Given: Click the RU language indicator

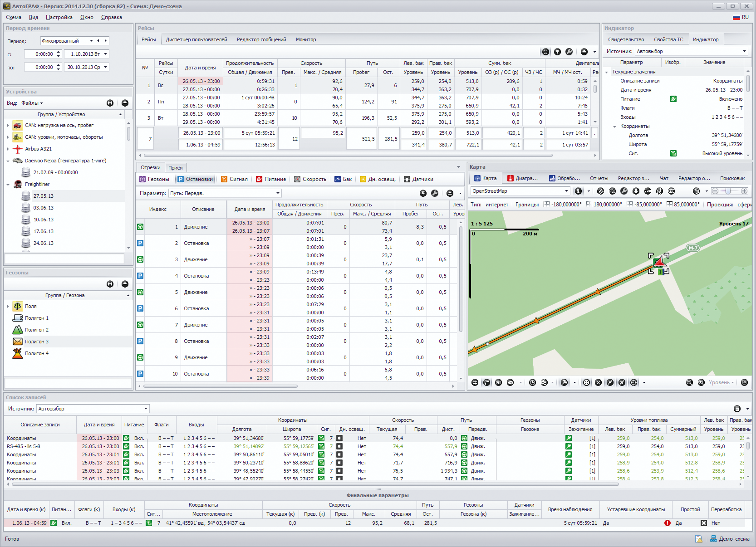Looking at the screenshot, I should pos(741,17).
